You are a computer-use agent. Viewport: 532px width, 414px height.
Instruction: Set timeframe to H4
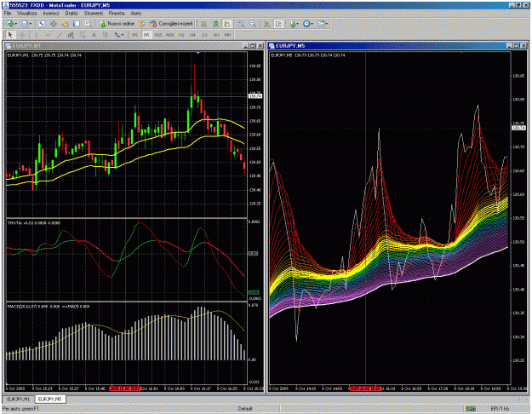click(x=192, y=35)
